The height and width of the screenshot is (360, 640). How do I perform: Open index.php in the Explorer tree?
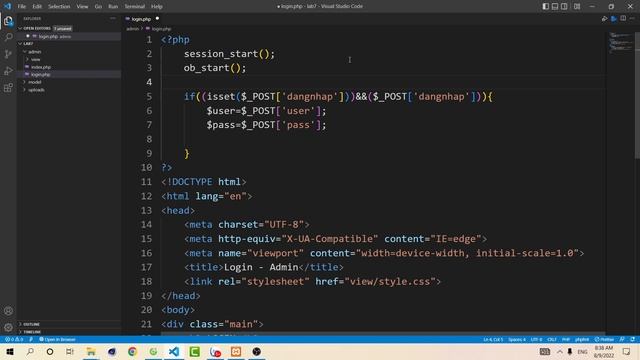click(x=41, y=67)
